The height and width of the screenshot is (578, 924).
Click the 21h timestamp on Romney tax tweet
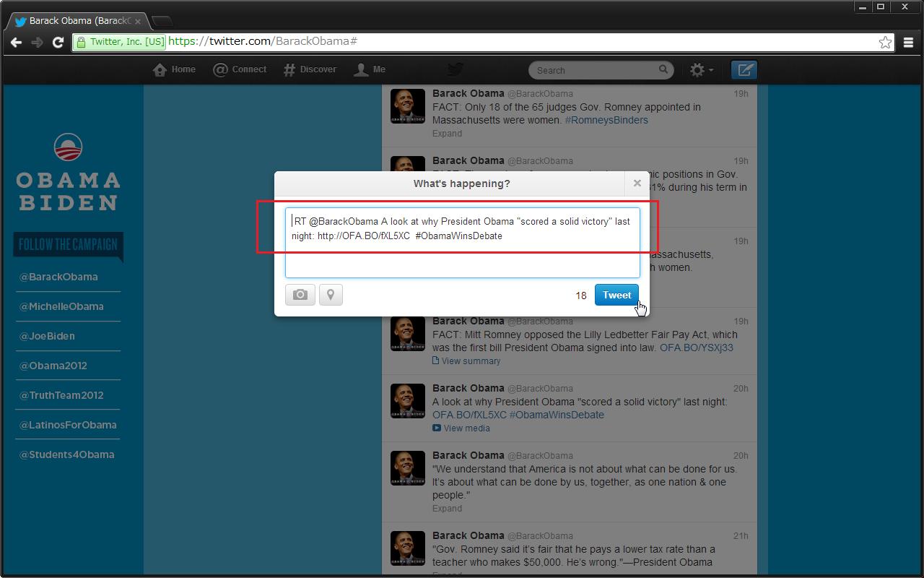coord(741,536)
